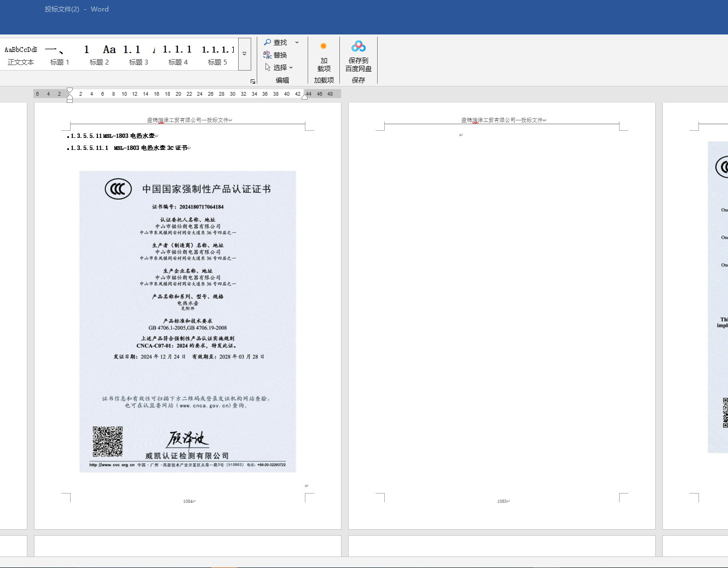Screen dimensions: 728x568
Task: Apply the 标题 4 style
Action: (178, 55)
